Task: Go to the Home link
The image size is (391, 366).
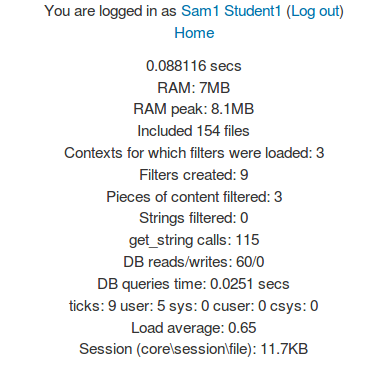Action: (x=194, y=33)
